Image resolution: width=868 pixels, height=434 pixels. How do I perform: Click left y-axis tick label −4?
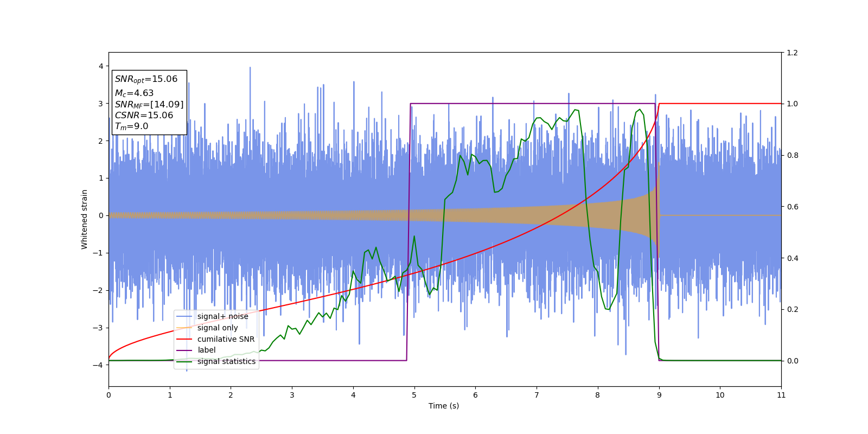tap(98, 365)
